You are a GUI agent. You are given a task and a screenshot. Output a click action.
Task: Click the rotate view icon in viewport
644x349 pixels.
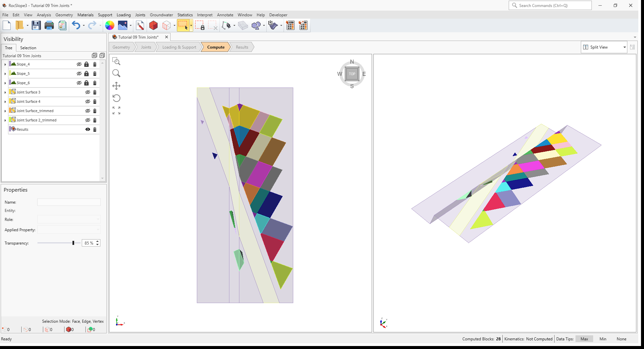click(x=116, y=98)
